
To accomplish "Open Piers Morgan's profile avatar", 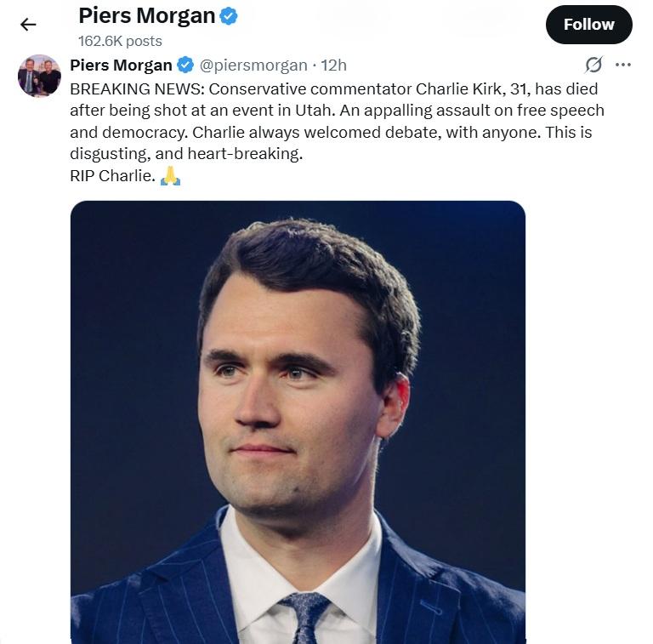I will (39, 77).
